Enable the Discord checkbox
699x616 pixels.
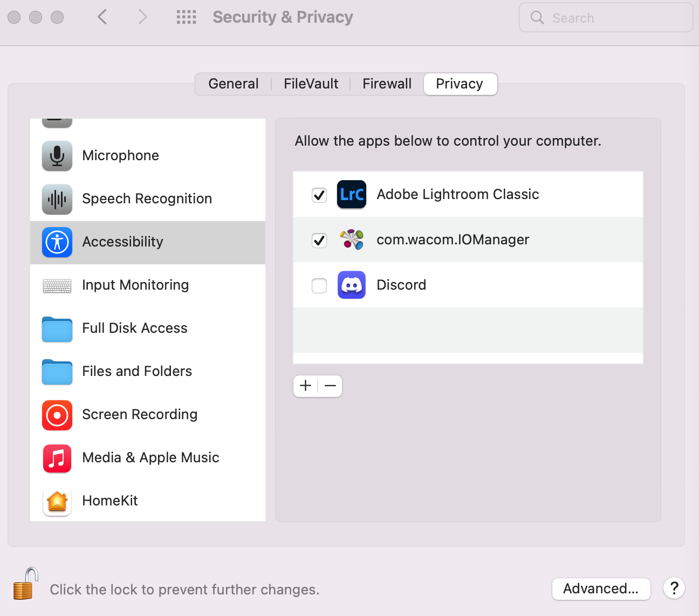tap(319, 285)
